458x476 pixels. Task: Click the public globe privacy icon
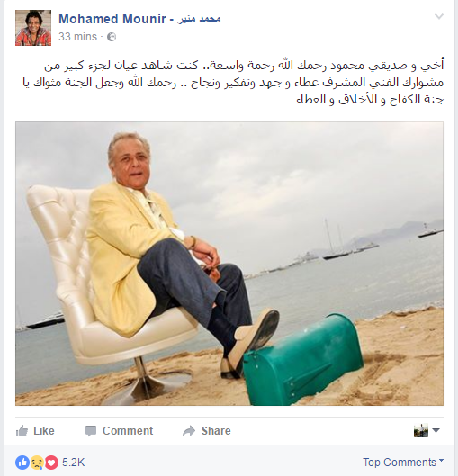(112, 37)
